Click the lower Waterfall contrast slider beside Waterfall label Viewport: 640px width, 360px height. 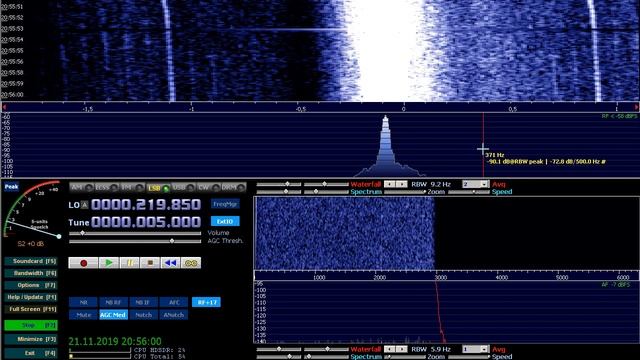pos(326,349)
